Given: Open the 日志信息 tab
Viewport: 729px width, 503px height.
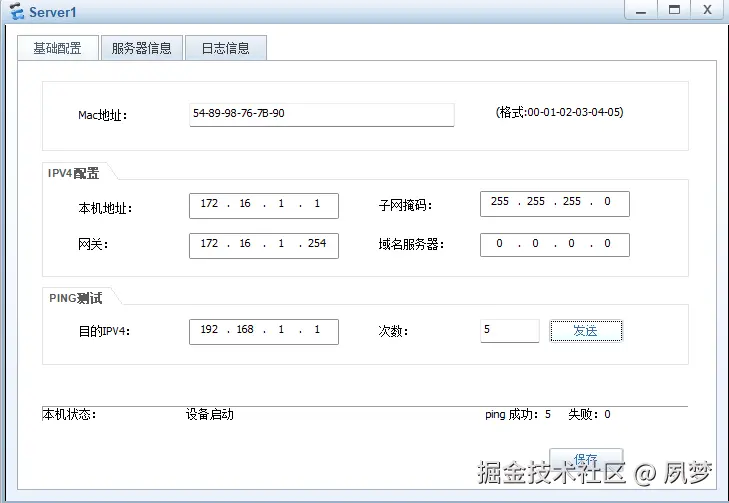Looking at the screenshot, I should point(226,48).
